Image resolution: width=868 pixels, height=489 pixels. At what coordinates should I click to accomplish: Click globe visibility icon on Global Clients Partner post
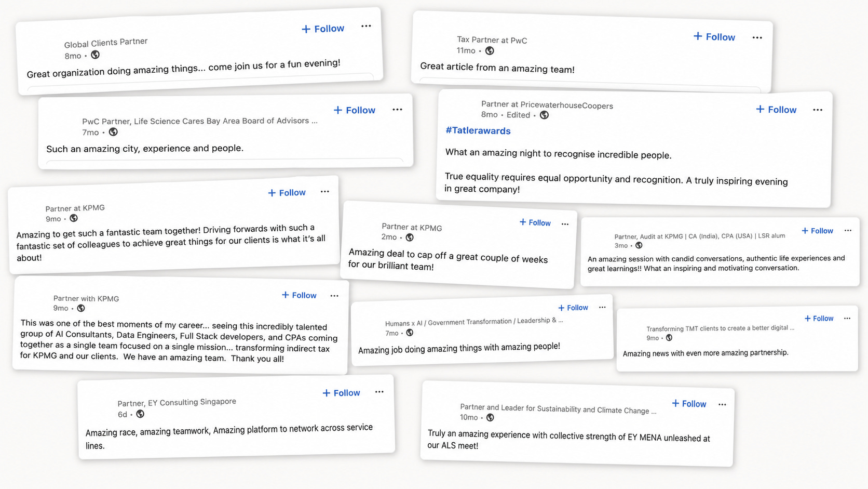click(95, 55)
